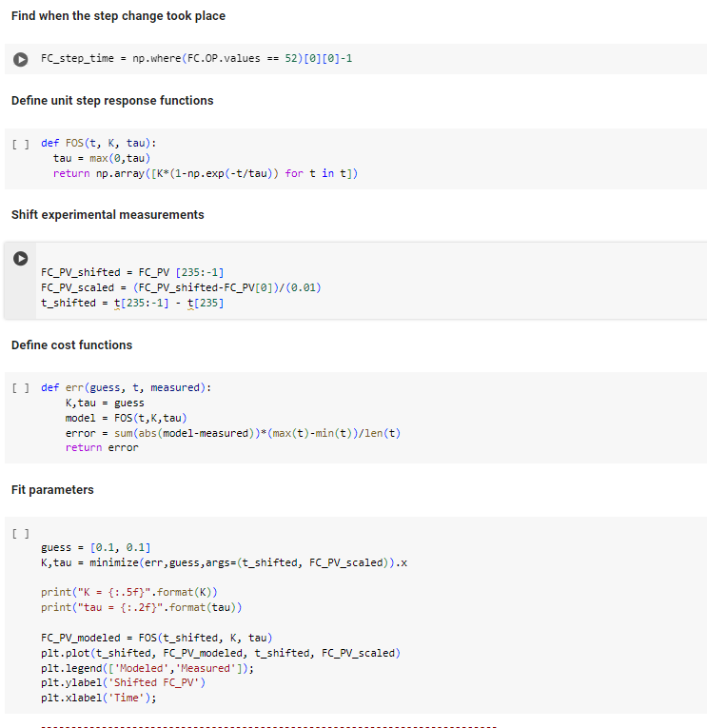
Task: Click the empty brackets of the guess cell
Action: [20, 534]
